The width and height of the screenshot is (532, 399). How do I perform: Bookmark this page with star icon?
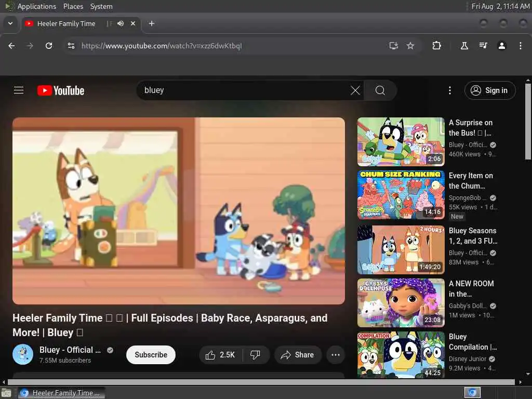point(410,46)
